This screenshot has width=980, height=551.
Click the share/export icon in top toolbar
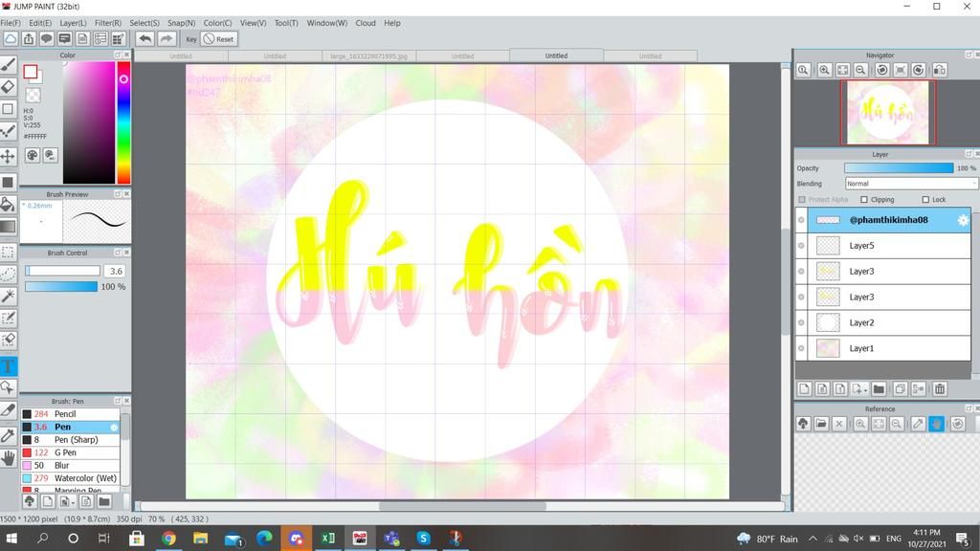coord(29,38)
